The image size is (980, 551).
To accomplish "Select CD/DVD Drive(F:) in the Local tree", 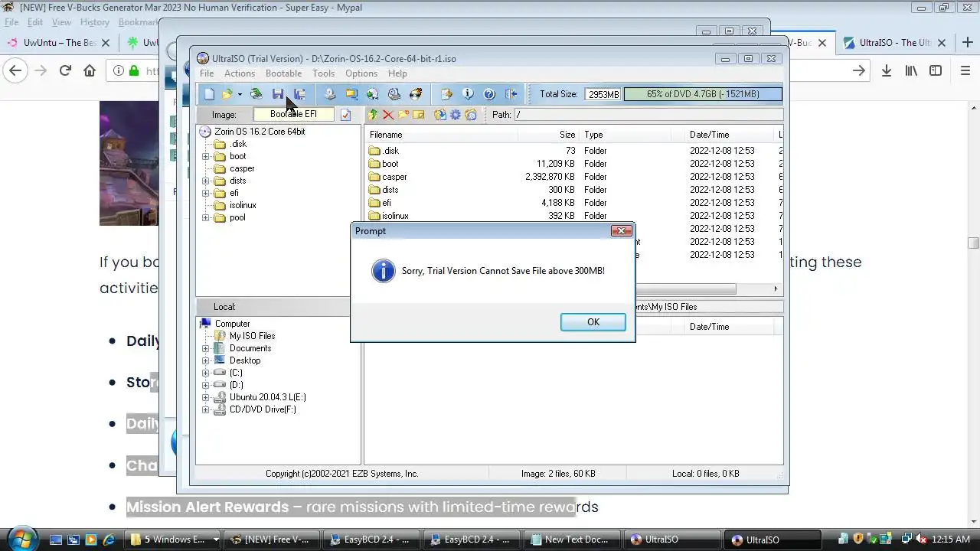I will pos(263,409).
